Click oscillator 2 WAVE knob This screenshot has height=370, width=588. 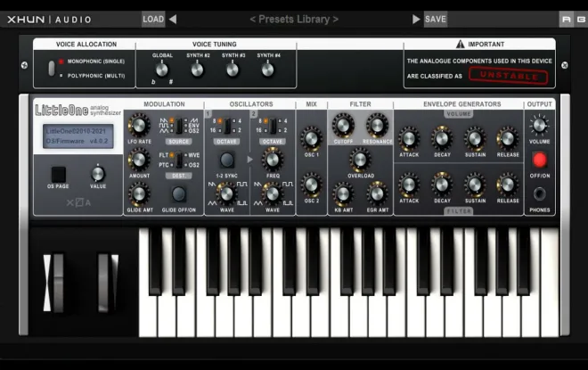coord(273,194)
